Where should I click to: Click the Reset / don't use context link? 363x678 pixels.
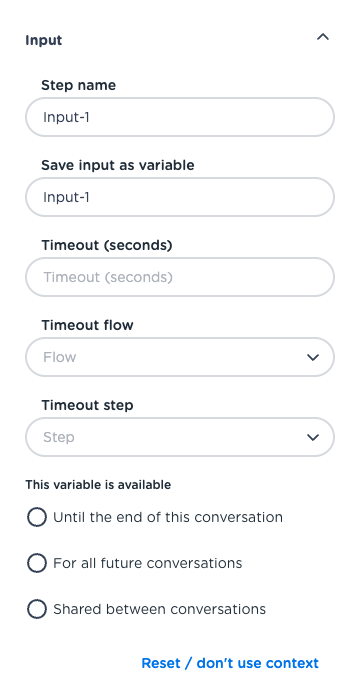coord(230,663)
